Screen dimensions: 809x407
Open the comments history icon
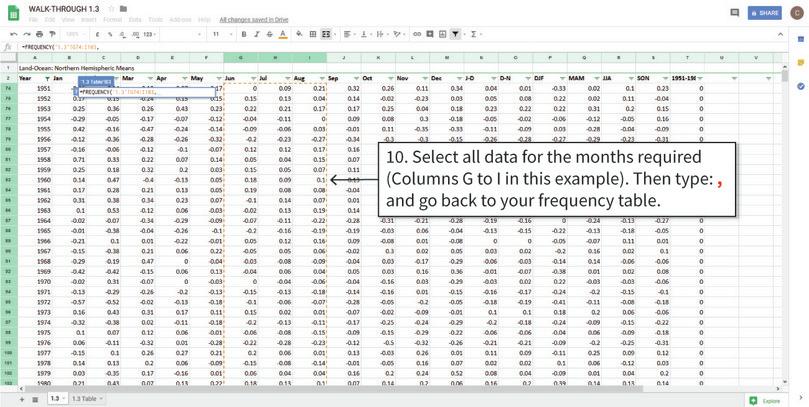coord(735,13)
